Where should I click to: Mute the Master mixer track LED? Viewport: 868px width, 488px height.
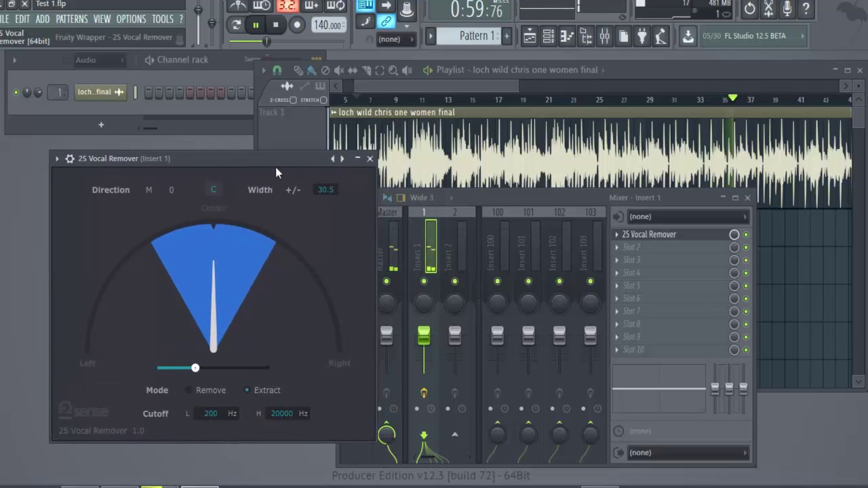coord(387,281)
